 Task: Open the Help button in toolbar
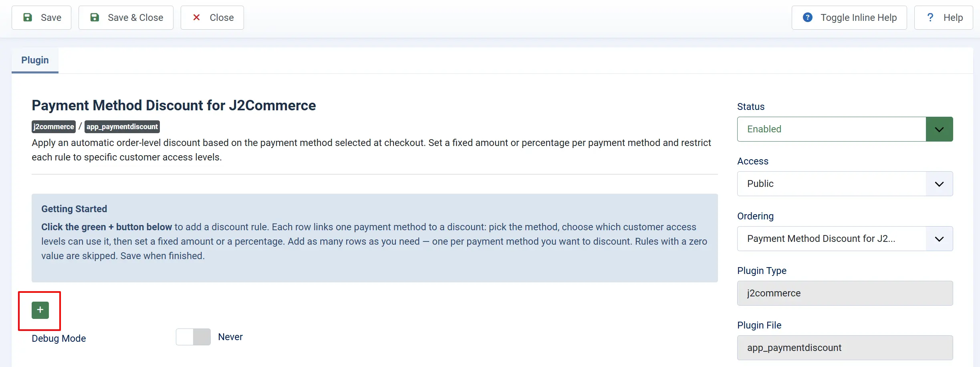click(944, 18)
